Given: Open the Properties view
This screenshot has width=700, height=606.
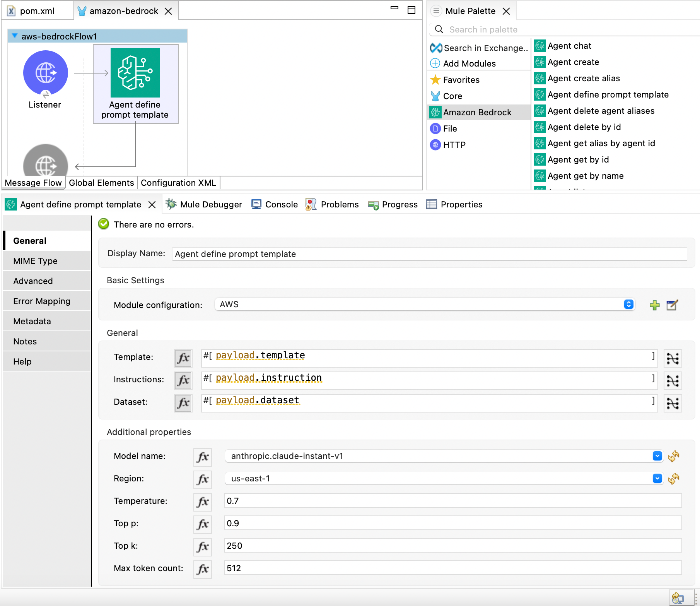Looking at the screenshot, I should [454, 204].
